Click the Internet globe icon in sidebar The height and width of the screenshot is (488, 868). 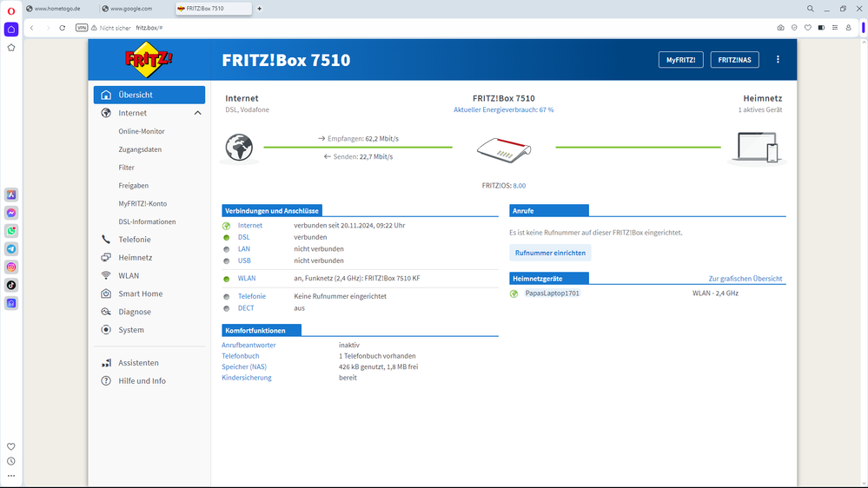click(x=106, y=113)
